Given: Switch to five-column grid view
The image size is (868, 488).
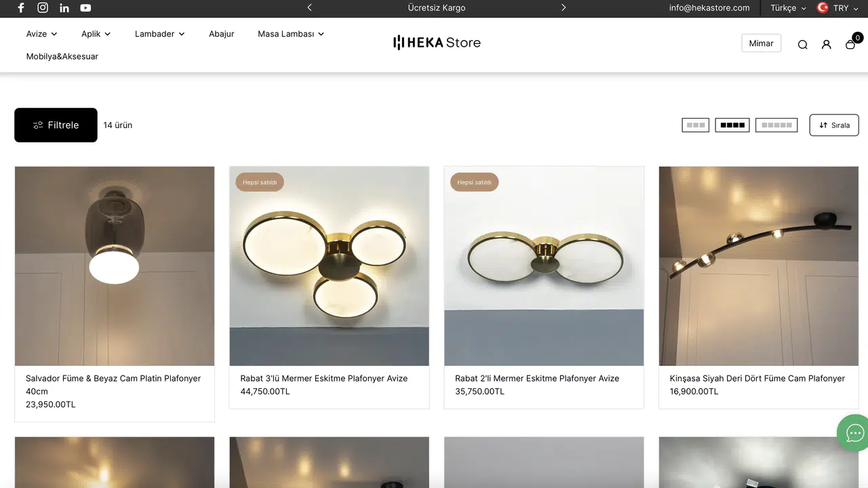Looking at the screenshot, I should coord(776,125).
